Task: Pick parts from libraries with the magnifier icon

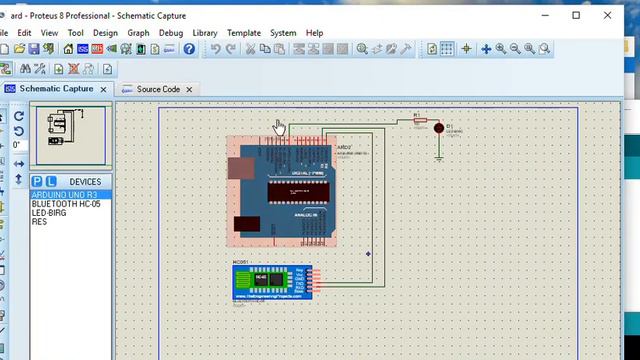Action: (362, 49)
